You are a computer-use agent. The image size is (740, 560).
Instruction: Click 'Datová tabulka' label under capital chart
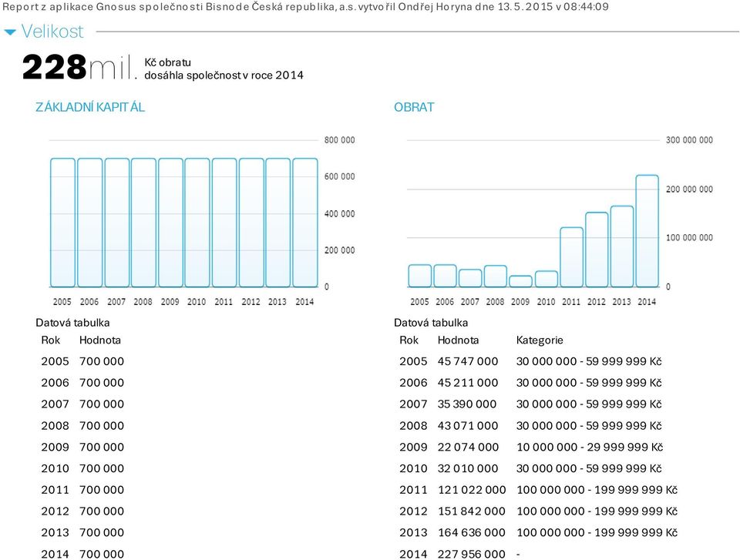[72, 323]
